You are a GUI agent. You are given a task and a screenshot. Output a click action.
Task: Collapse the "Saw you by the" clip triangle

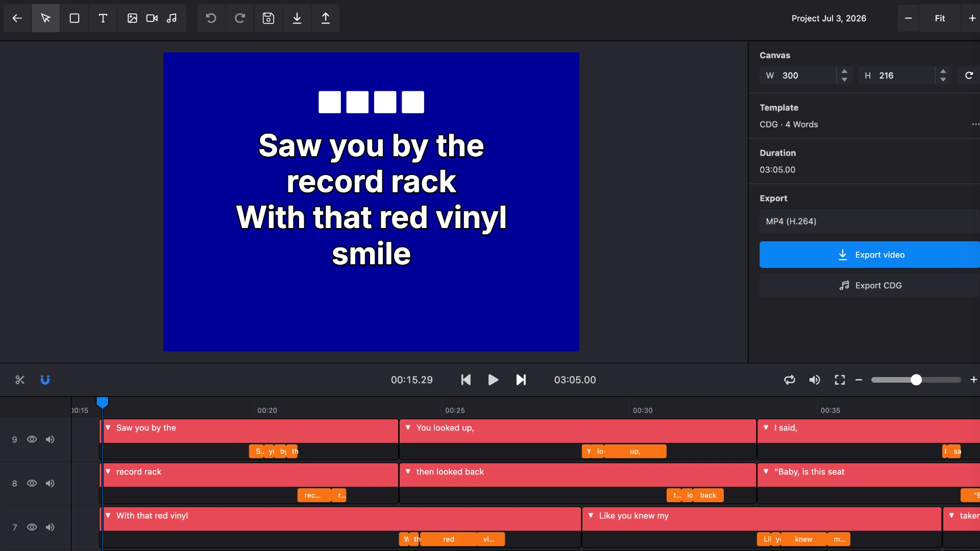108,428
